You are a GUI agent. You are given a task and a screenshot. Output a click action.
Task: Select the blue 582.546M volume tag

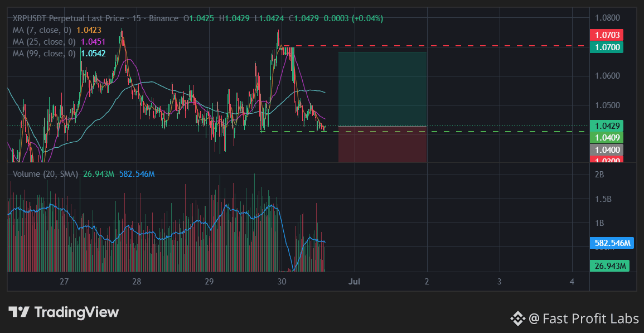pos(609,243)
